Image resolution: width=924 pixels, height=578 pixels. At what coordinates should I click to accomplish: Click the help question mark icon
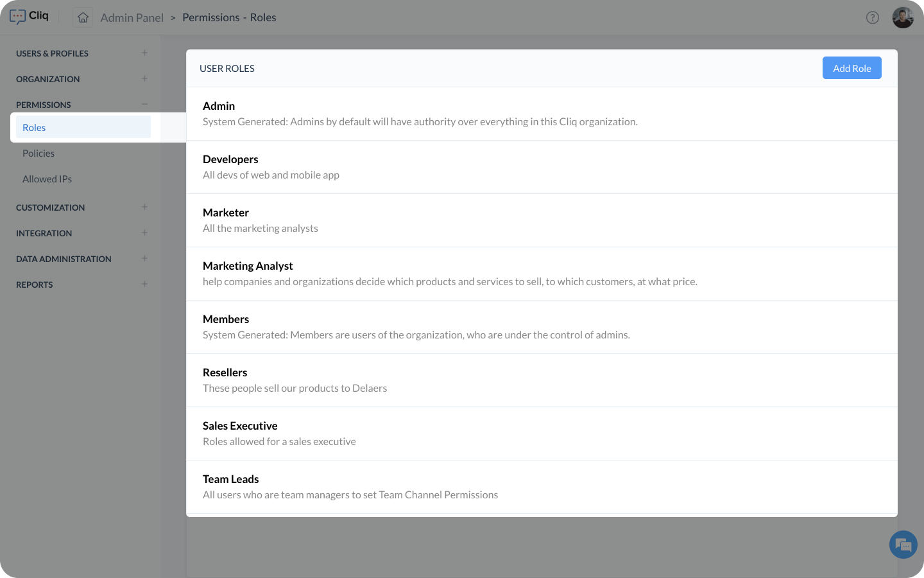tap(872, 17)
